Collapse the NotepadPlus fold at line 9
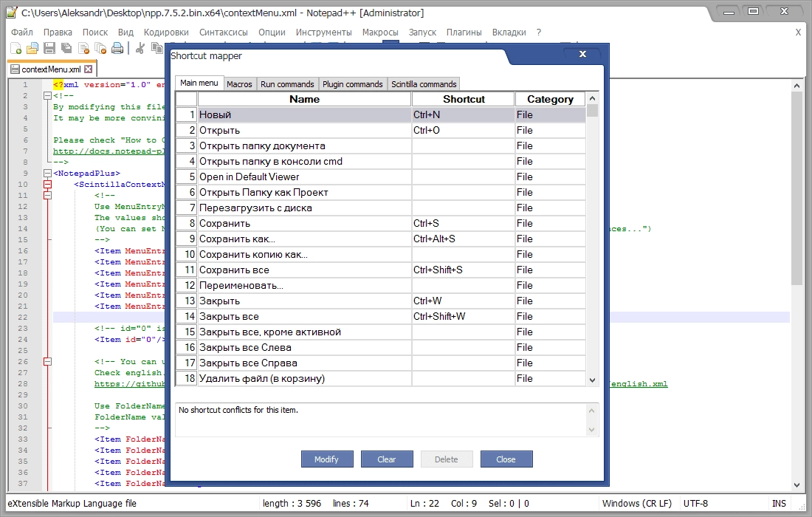This screenshot has height=517, width=812. click(x=48, y=173)
